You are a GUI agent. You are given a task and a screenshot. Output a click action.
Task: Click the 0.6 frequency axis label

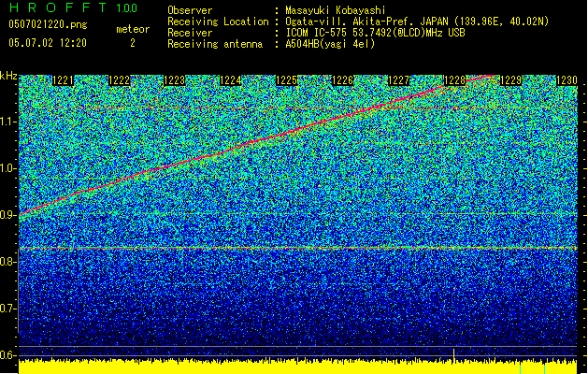[x=8, y=355]
